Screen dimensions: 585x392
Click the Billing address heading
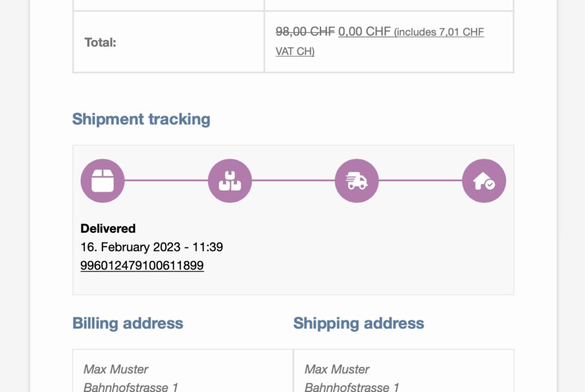tap(127, 323)
